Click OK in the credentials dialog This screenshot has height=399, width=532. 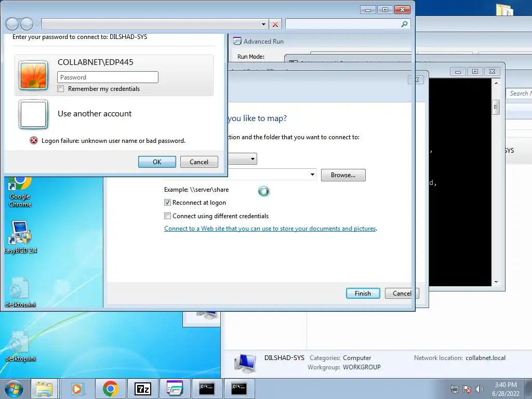pyautogui.click(x=157, y=162)
